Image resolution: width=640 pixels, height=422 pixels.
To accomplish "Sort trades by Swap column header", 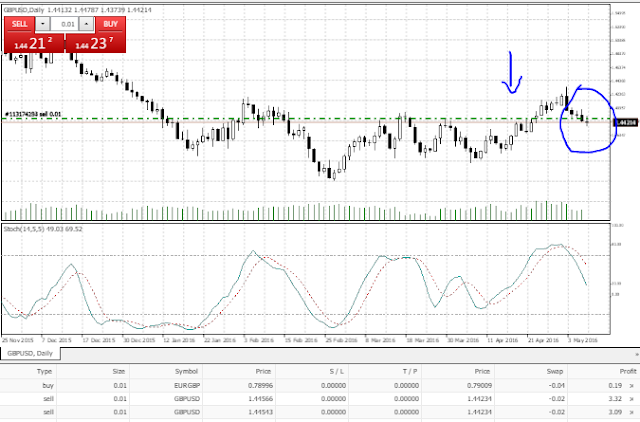I will pyautogui.click(x=555, y=371).
